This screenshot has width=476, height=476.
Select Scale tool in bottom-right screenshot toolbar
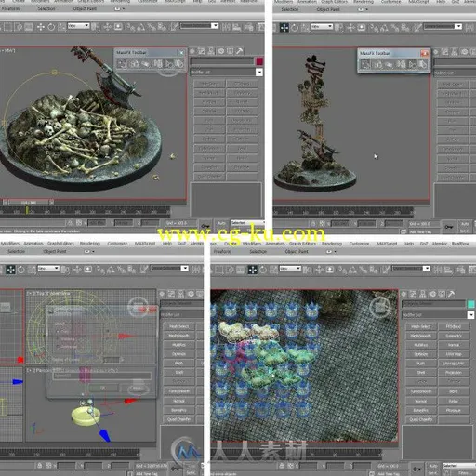click(x=273, y=270)
